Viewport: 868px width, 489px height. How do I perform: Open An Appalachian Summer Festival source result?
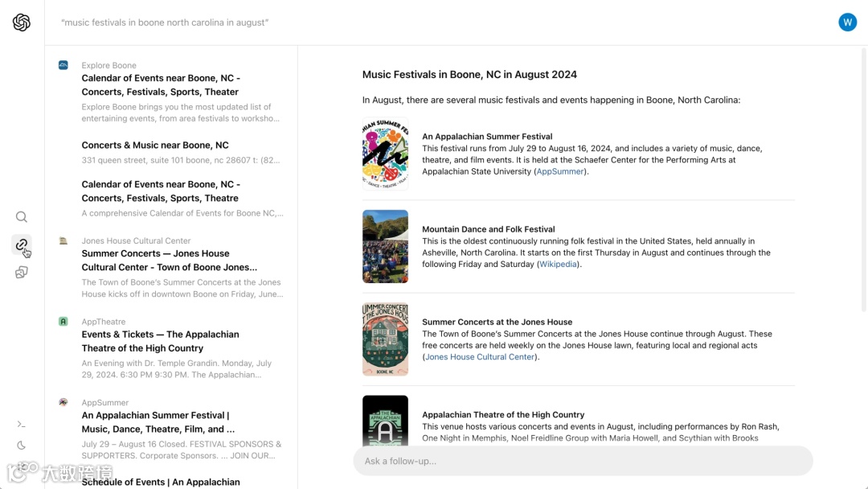(158, 422)
